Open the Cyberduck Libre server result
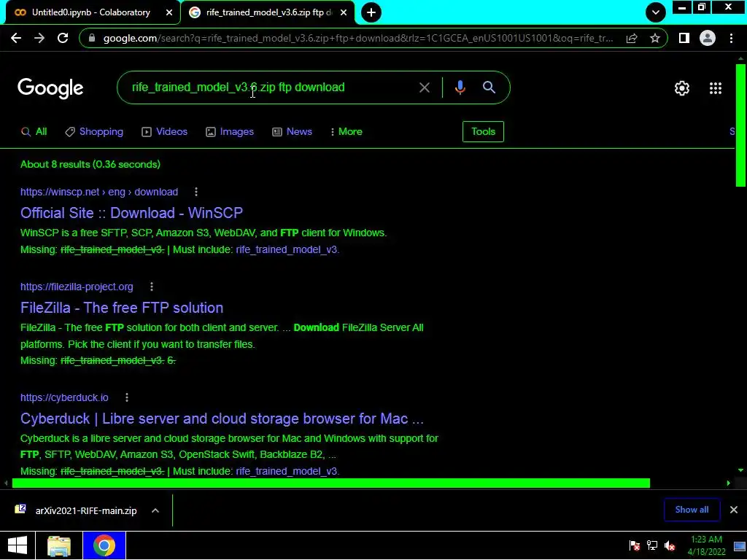 [222, 419]
